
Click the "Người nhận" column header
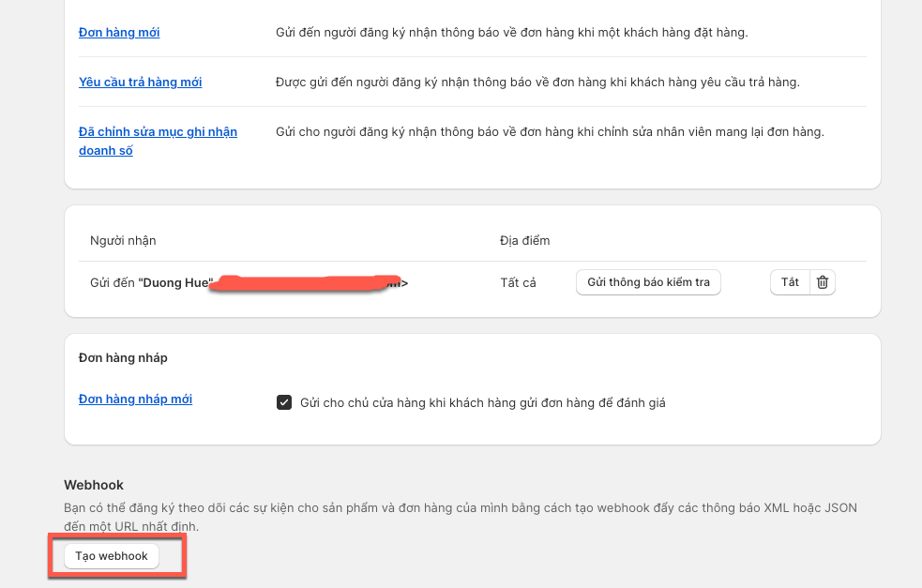[123, 241]
